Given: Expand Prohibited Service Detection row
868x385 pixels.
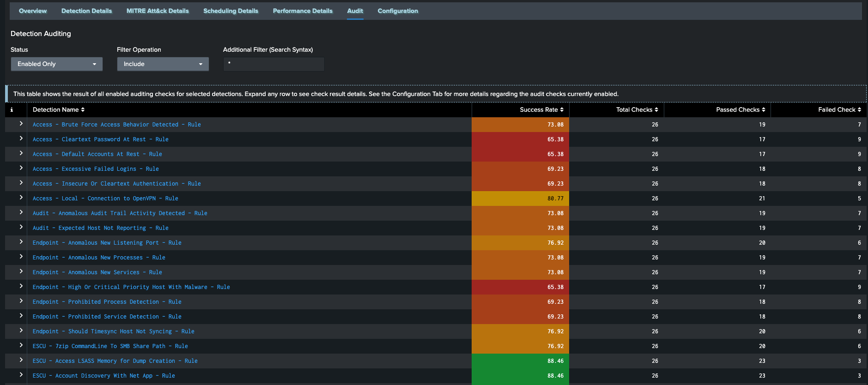Looking at the screenshot, I should [21, 316].
